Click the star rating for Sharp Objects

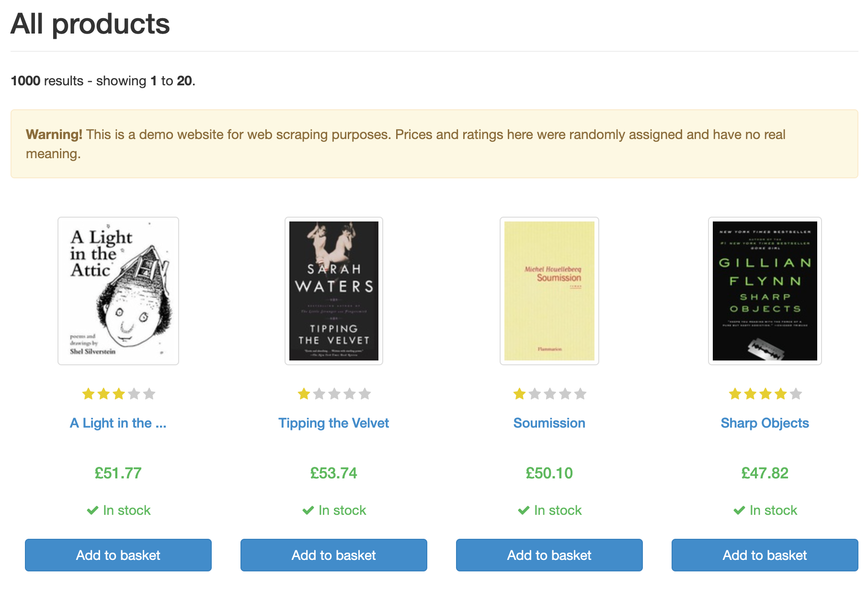(765, 394)
